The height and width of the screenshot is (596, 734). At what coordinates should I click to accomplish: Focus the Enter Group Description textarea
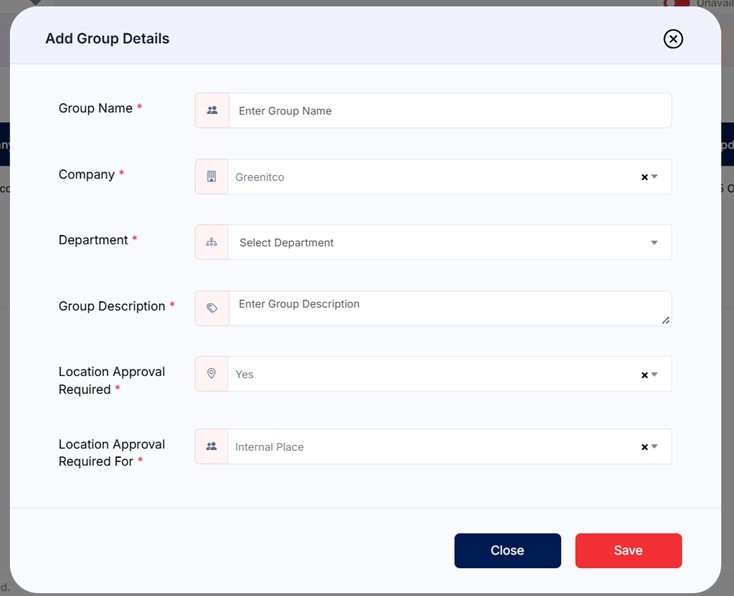[450, 308]
